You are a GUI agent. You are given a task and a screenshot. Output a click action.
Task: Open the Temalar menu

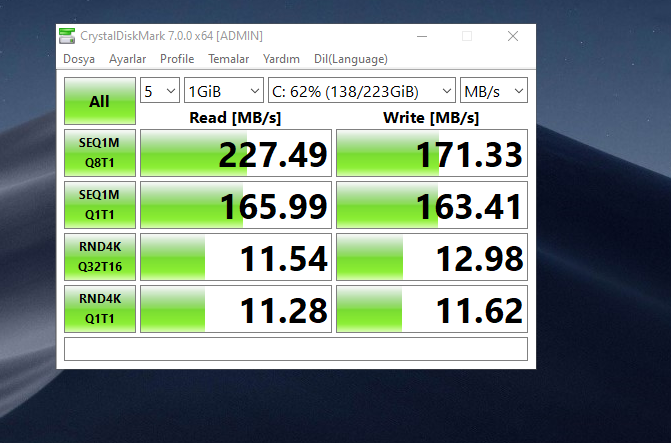[x=229, y=59]
